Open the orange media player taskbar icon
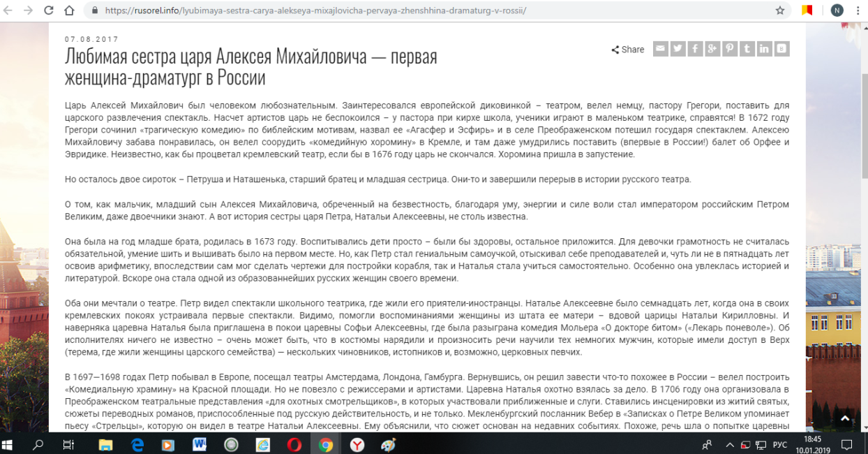 [x=168, y=444]
